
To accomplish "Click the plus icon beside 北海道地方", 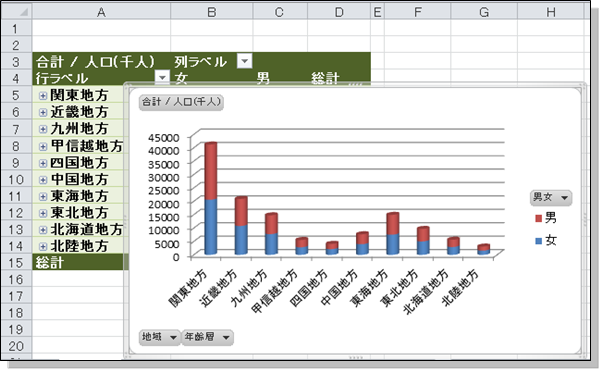I will click(43, 230).
